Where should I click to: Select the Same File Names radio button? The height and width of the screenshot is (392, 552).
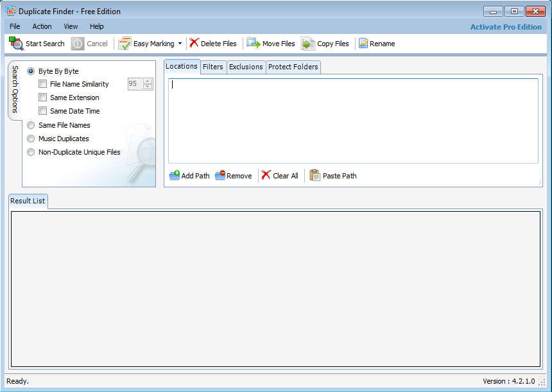tap(31, 125)
